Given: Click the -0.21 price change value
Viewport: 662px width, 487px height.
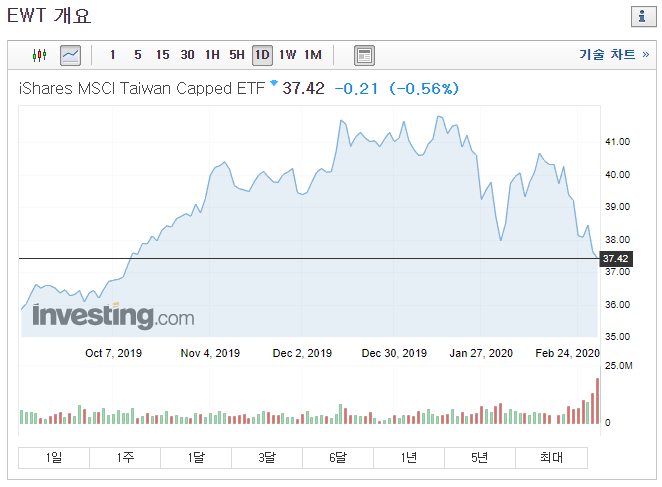Looking at the screenshot, I should coord(356,89).
